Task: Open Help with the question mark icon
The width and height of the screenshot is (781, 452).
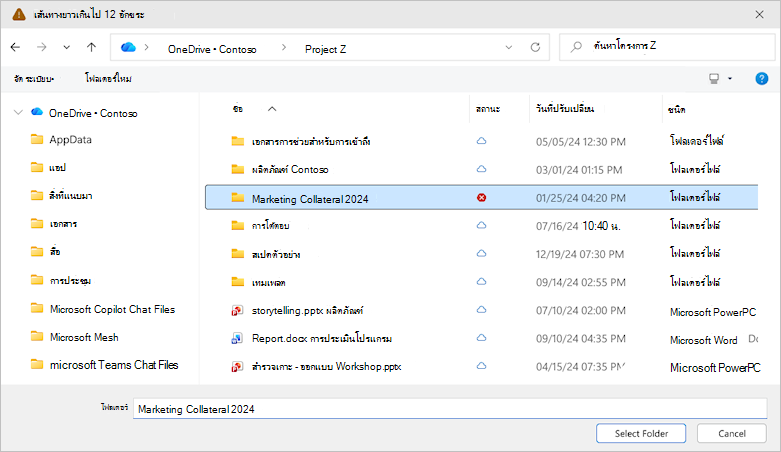Action: point(762,79)
